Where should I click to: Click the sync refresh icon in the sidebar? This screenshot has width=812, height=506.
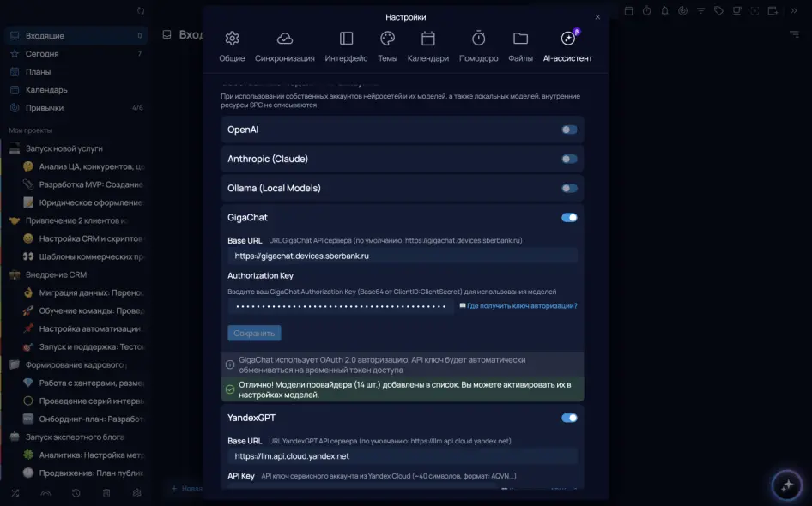pyautogui.click(x=141, y=10)
